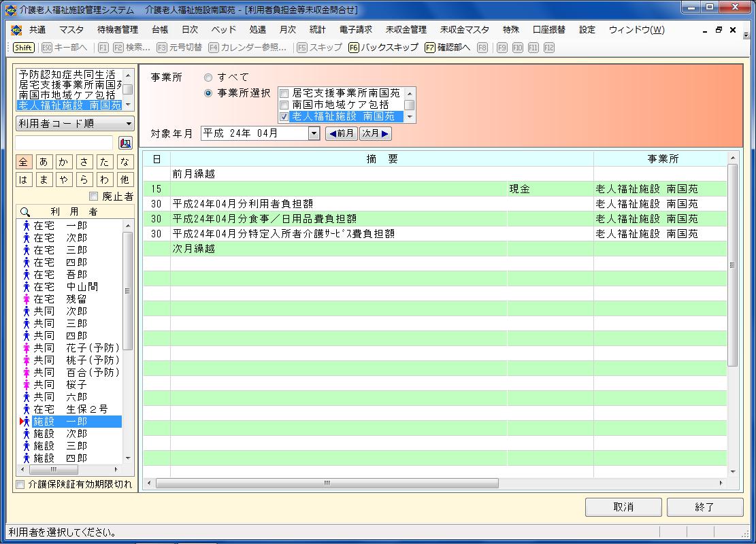Image resolution: width=756 pixels, height=544 pixels.
Task: Tick the 居宅支援事業所南国苑 checkbox
Action: 284,93
